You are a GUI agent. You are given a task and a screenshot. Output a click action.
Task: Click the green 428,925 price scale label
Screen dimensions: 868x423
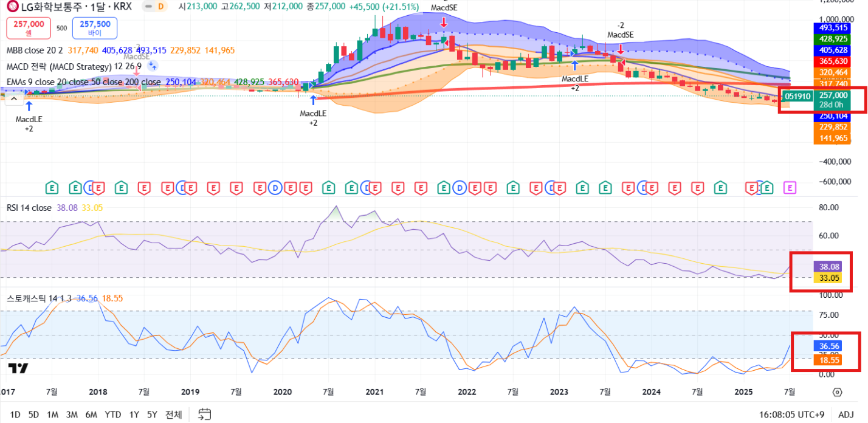tap(833, 39)
